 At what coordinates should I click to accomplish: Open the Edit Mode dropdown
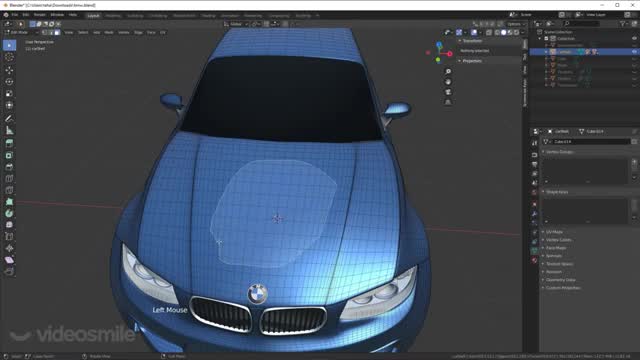[22, 32]
